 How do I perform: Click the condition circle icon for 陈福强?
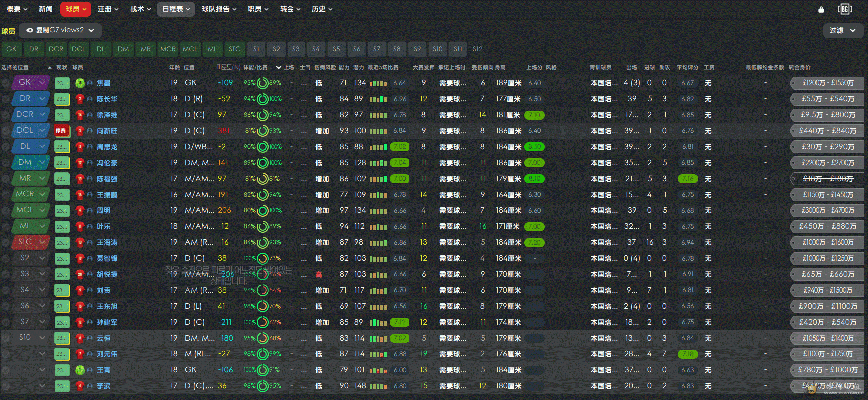pyautogui.click(x=262, y=179)
